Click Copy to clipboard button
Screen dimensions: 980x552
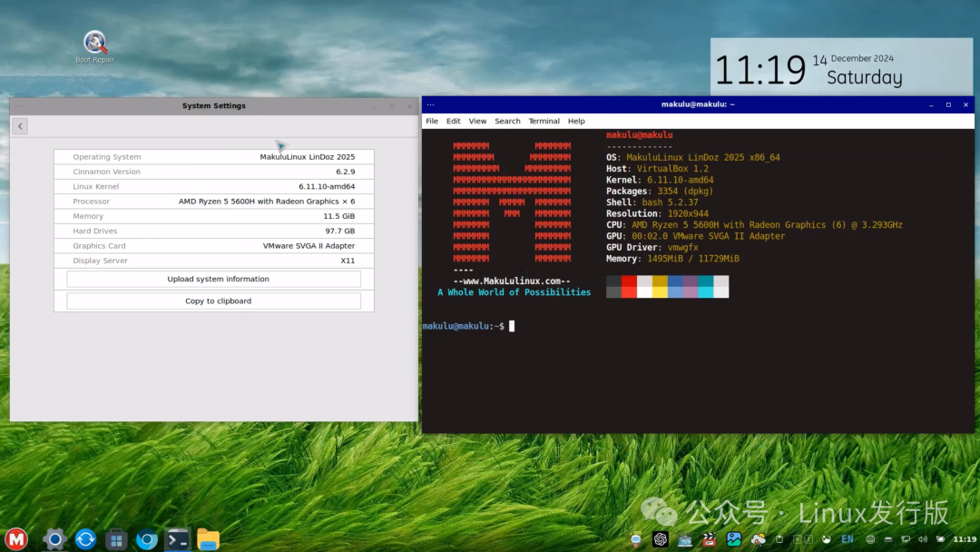coord(214,301)
